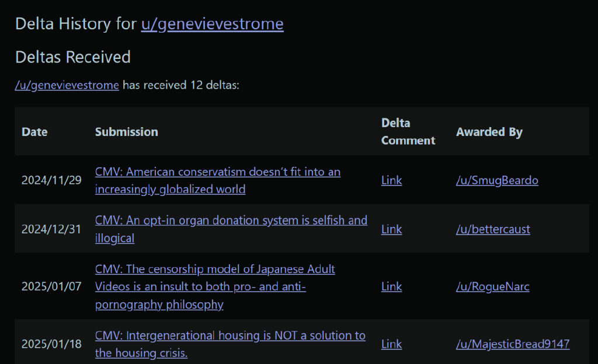Visit /u/bettercaust user profile
The height and width of the screenshot is (364, 598).
coord(493,229)
